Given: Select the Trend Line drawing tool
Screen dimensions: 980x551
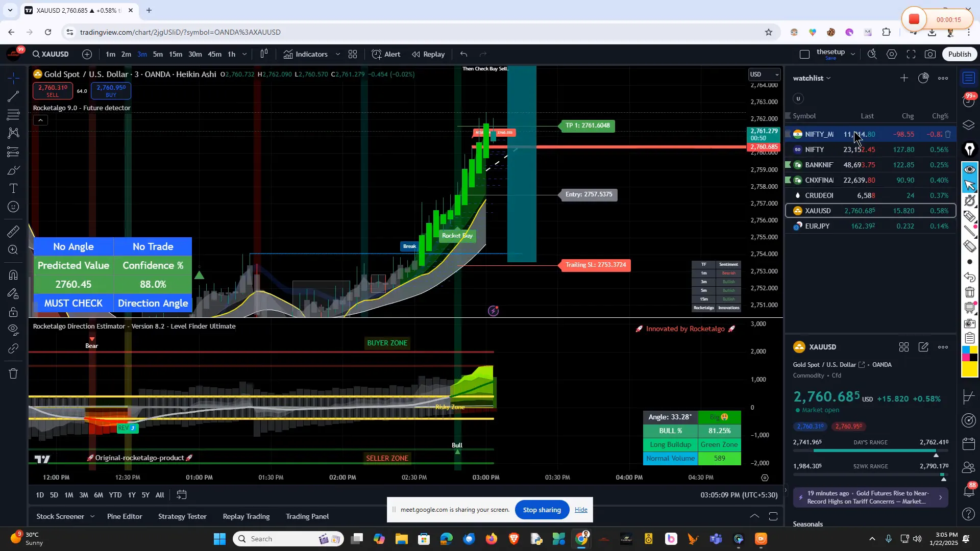Looking at the screenshot, I should (x=14, y=96).
